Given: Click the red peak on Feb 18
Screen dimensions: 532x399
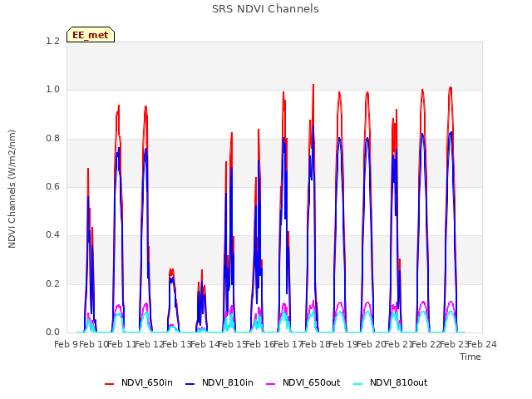Looking at the screenshot, I should pyautogui.click(x=313, y=85).
